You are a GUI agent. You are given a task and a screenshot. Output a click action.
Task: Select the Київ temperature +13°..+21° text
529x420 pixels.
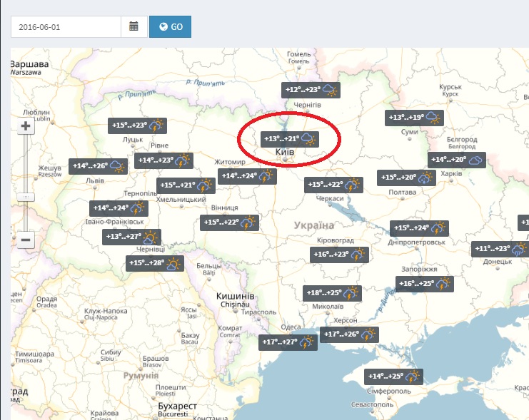pyautogui.click(x=281, y=139)
